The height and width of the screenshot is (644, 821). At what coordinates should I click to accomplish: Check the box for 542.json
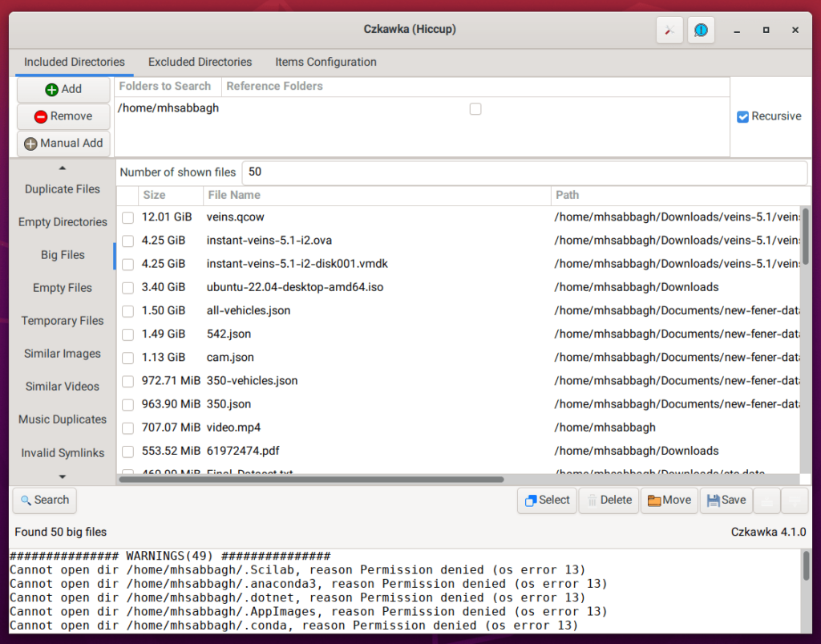coord(127,334)
